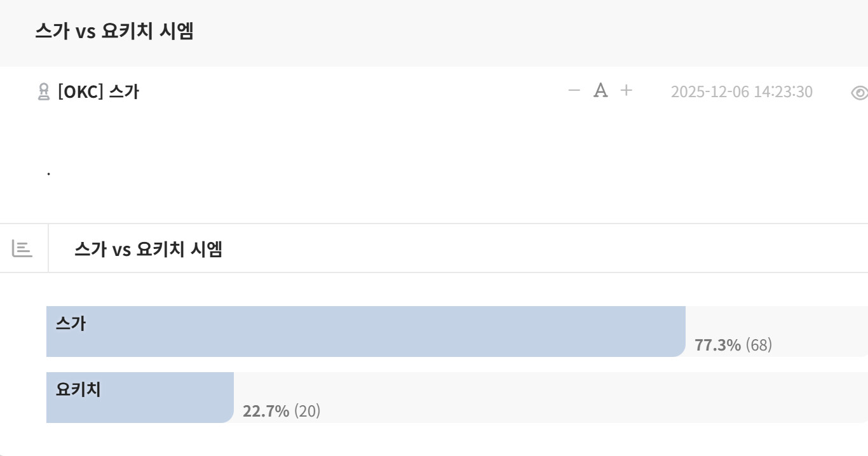Screen dimensions: 868x456
Task: Click the (68) vote count
Action: [x=759, y=345]
